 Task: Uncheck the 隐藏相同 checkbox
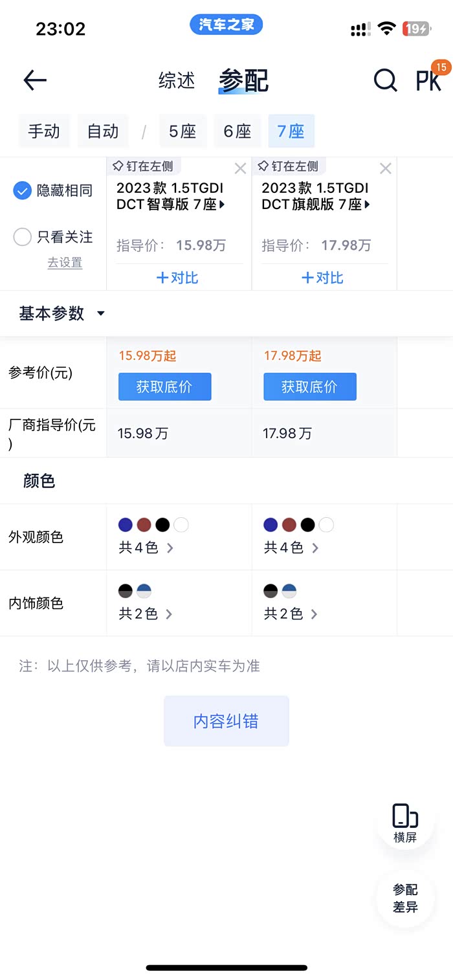23,191
